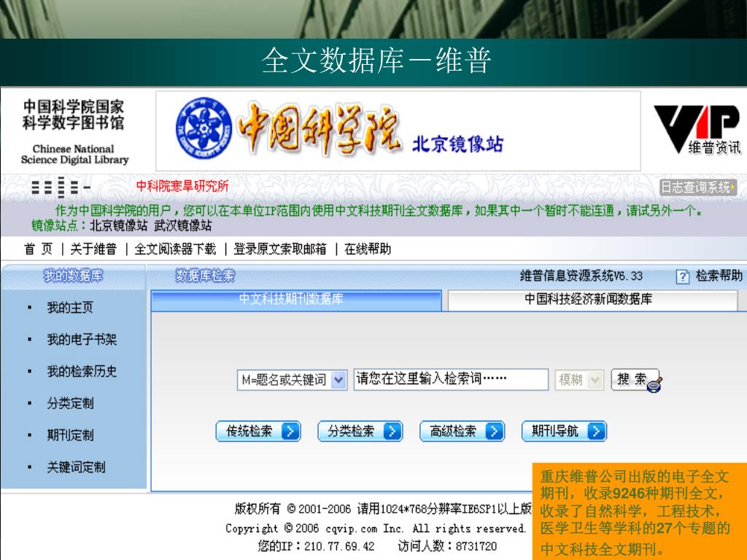Click the 维普信息资源系统V6.33 text
The height and width of the screenshot is (560, 747).
click(x=581, y=276)
